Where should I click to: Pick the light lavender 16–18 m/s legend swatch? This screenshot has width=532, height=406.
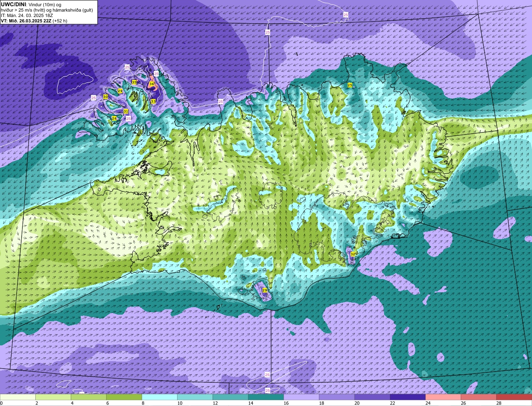(301, 397)
